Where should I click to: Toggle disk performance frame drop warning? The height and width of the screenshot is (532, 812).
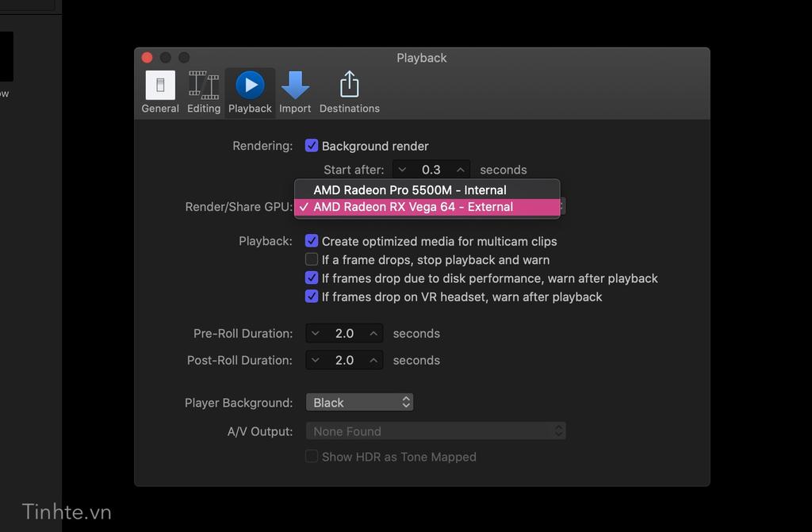coord(311,277)
